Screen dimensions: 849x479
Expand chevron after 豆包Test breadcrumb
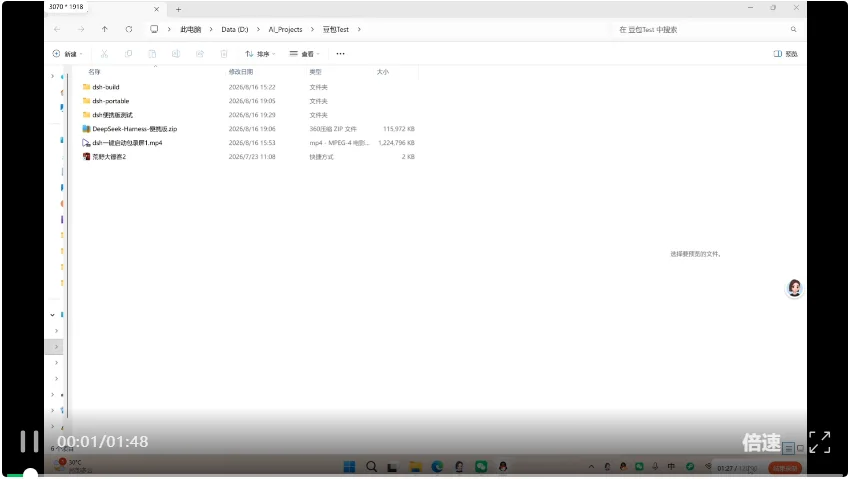point(359,29)
